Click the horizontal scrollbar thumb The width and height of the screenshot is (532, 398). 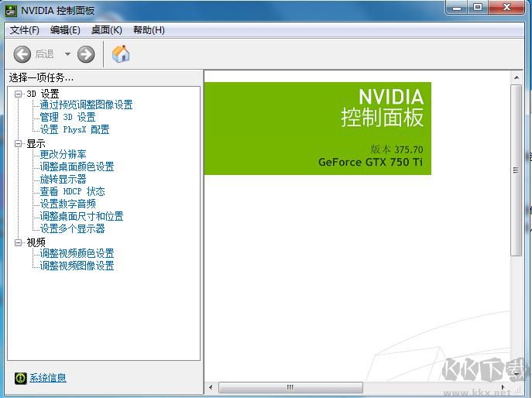point(290,387)
